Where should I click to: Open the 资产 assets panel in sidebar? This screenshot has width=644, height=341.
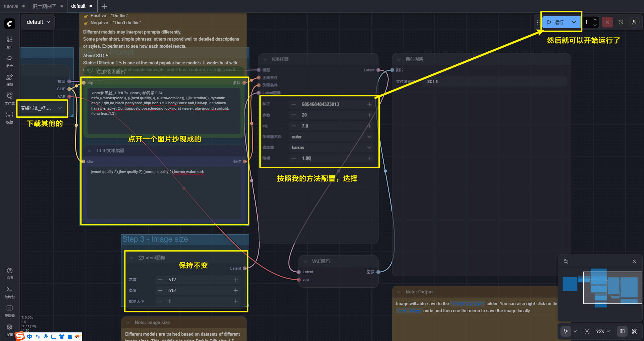[x=9, y=42]
